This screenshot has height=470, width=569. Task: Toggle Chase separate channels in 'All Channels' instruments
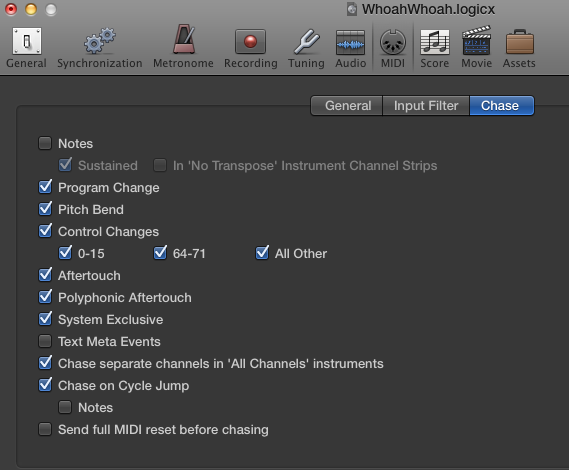click(45, 363)
